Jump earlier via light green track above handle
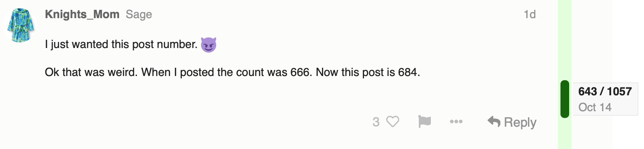 (x=565, y=40)
